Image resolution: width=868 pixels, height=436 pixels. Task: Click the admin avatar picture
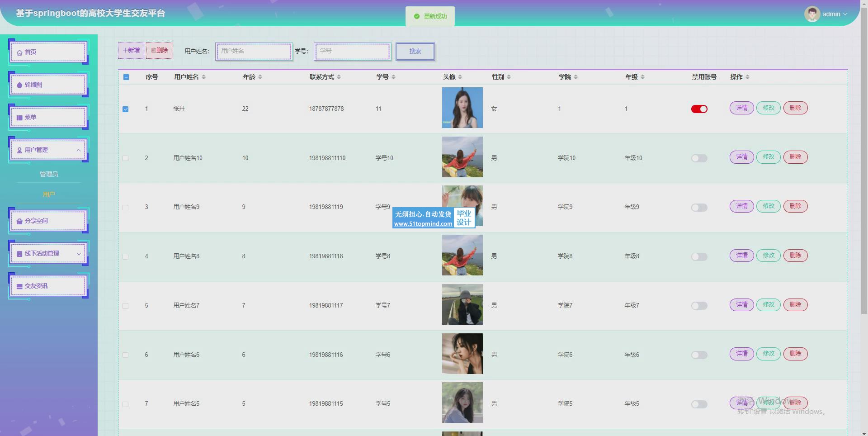811,14
